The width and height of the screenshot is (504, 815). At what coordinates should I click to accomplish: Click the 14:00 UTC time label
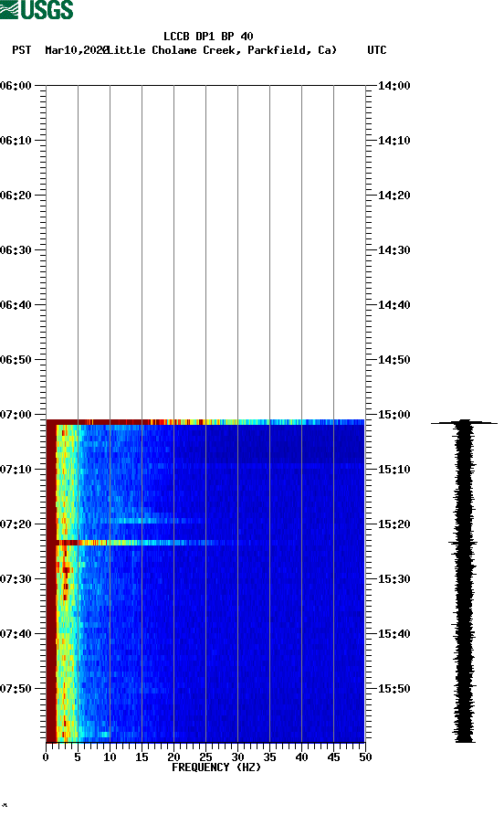[394, 85]
